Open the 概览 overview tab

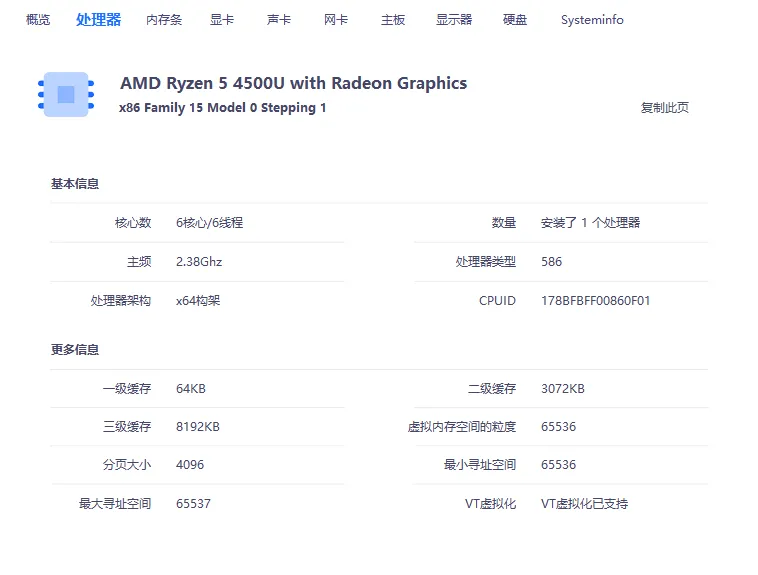38,20
